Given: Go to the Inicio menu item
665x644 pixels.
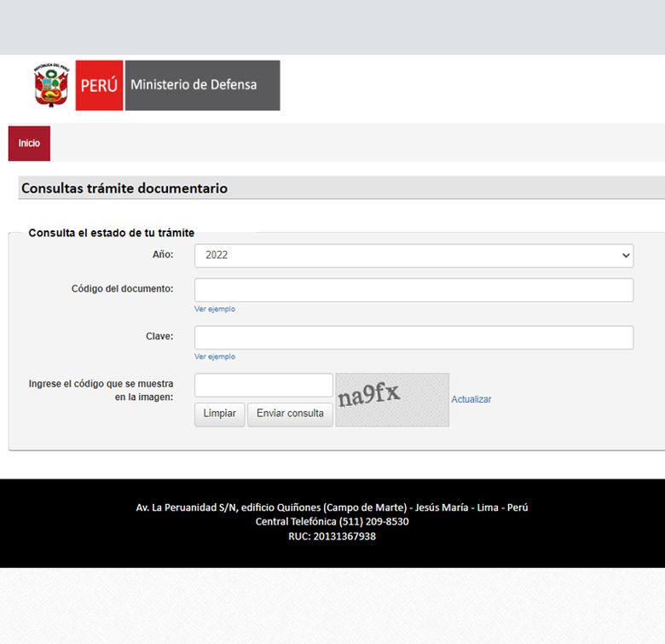Looking at the screenshot, I should coord(29,143).
